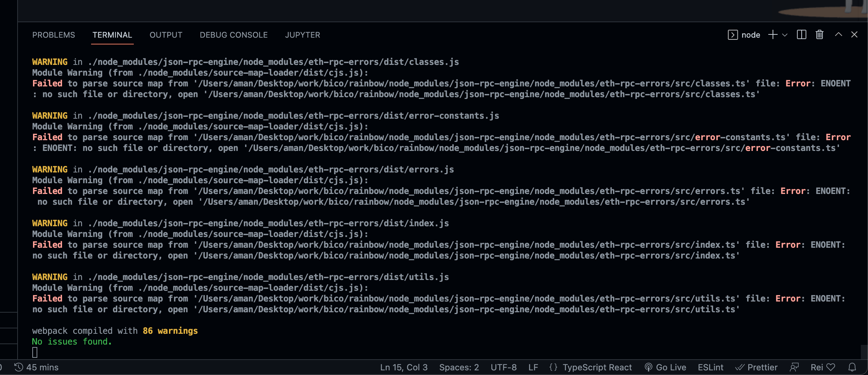Screen dimensions: 868x375
Task: Split the terminal into panes
Action: 801,34
